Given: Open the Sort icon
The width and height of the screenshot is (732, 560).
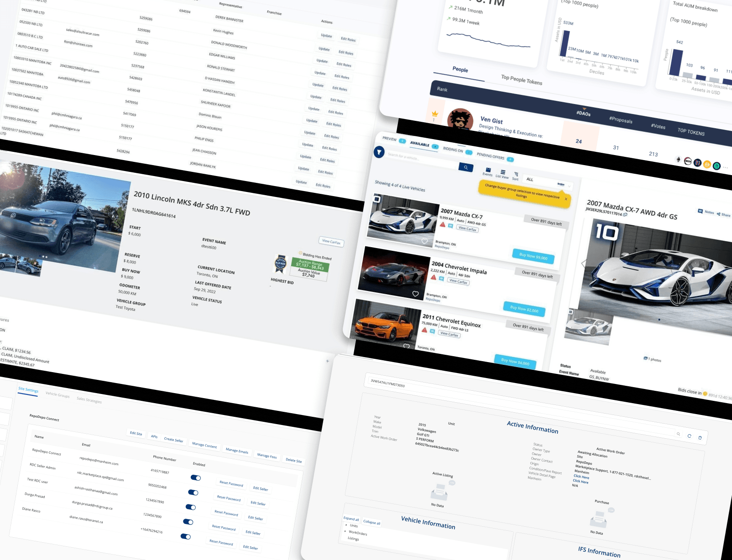Looking at the screenshot, I should tap(516, 174).
